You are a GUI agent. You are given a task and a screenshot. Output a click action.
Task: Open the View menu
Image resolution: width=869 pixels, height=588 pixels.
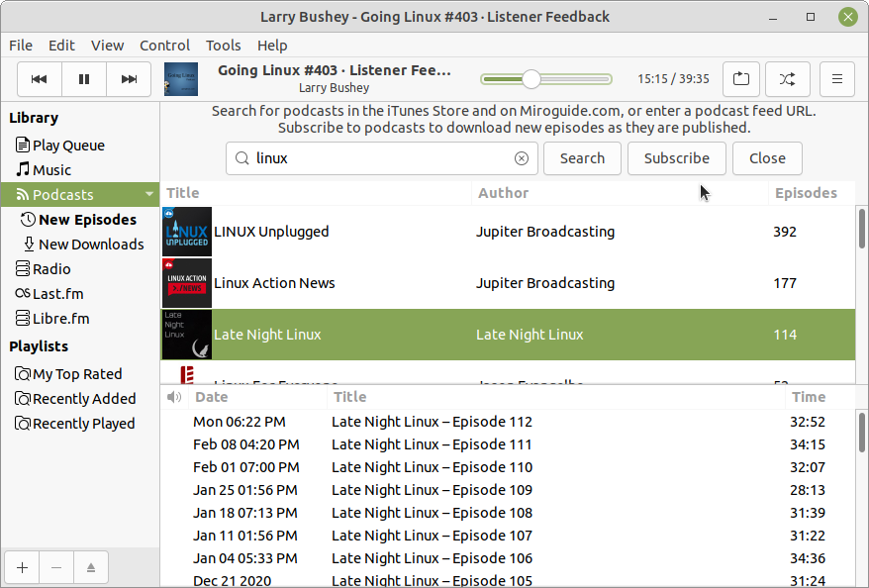[108, 46]
